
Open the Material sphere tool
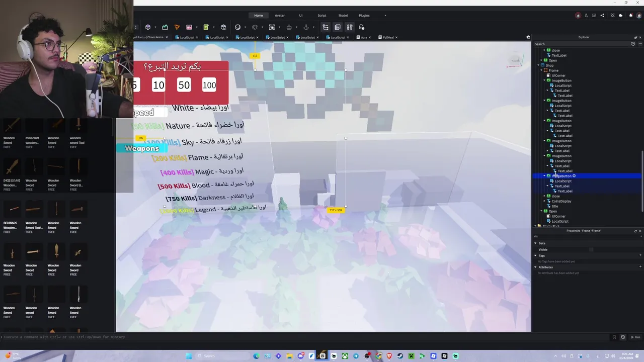pos(237,27)
